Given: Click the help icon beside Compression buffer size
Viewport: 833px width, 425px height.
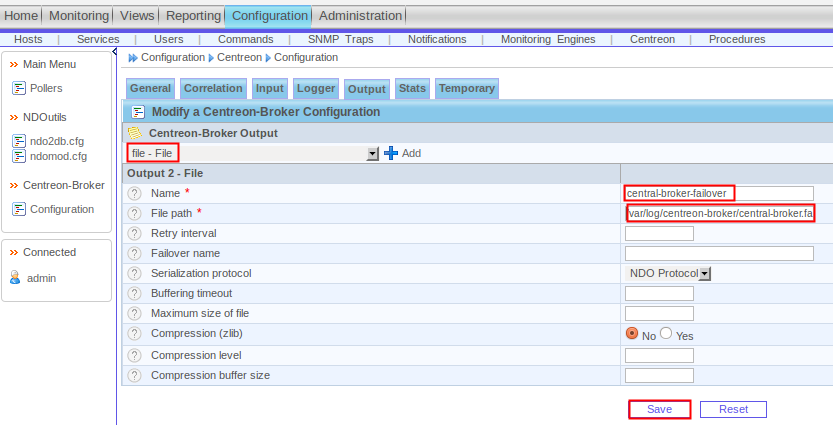Looking at the screenshot, I should point(134,376).
